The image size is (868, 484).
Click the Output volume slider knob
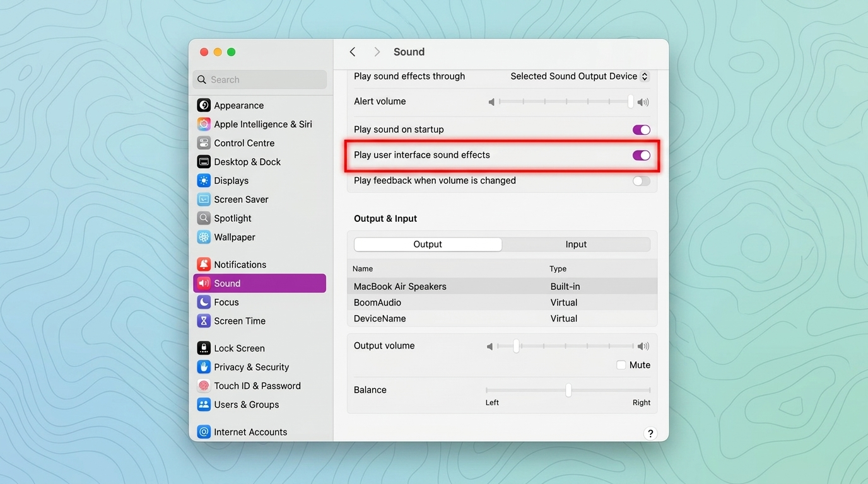coord(516,346)
